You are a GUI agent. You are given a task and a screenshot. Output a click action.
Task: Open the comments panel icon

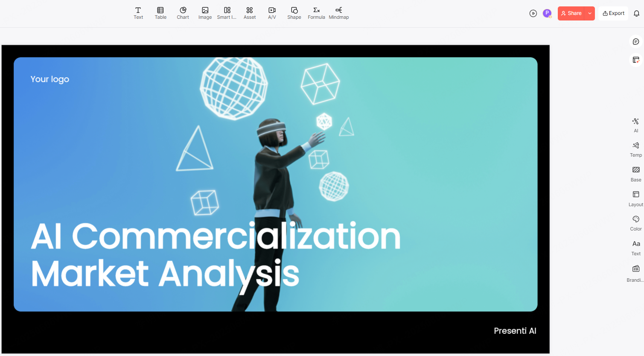[x=636, y=41]
